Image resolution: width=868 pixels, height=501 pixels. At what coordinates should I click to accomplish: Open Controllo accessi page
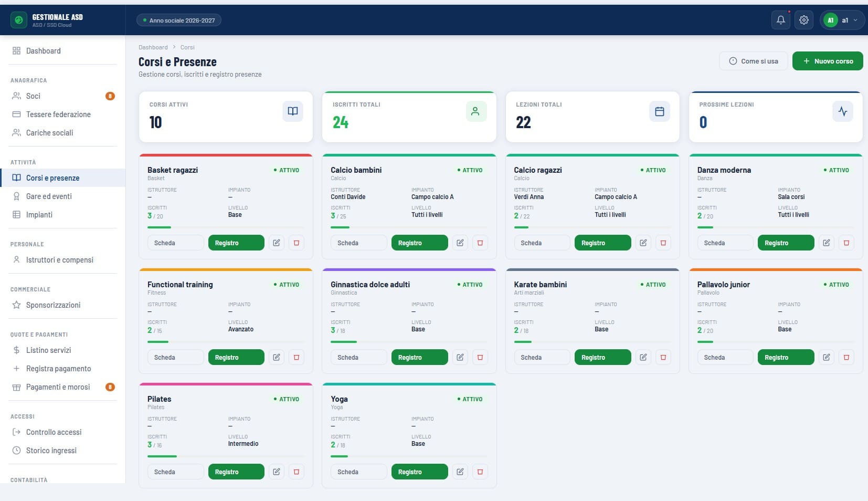tap(62, 432)
